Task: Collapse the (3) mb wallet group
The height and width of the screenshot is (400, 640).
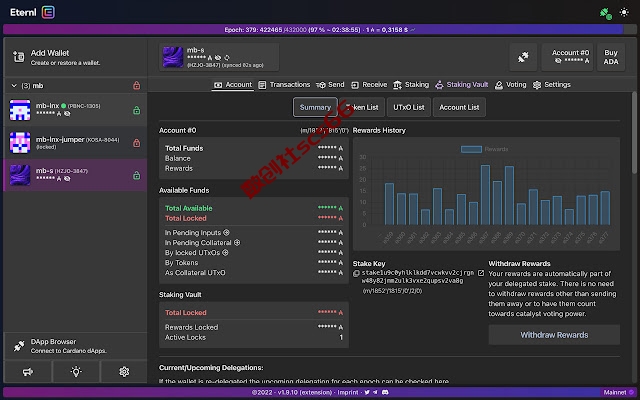Action: 14,86
